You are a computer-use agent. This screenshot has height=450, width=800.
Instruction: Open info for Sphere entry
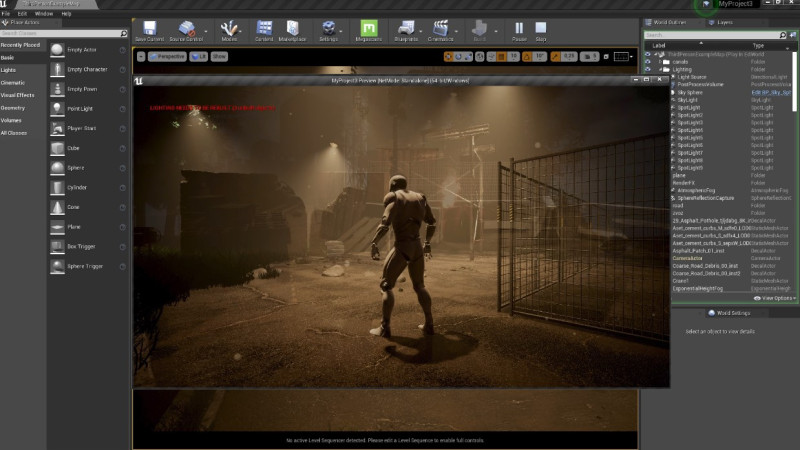click(122, 168)
